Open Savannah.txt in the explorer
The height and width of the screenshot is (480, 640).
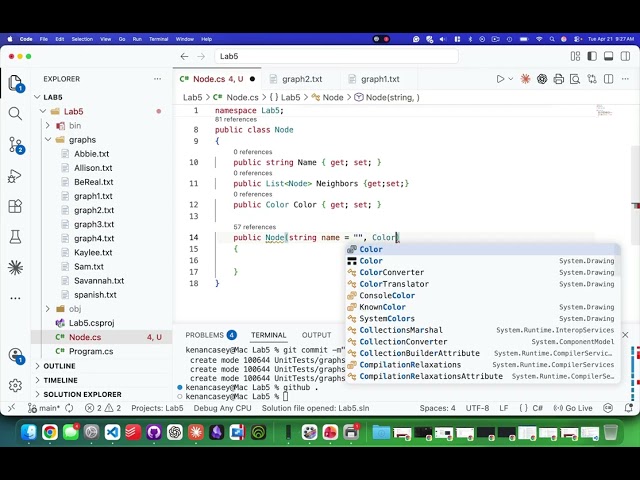pyautogui.click(x=99, y=281)
